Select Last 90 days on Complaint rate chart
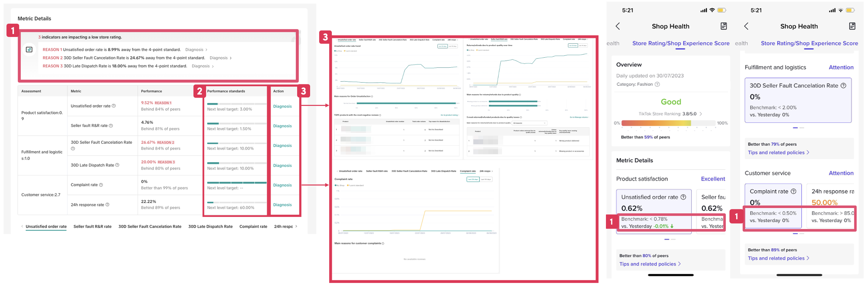 click(485, 180)
